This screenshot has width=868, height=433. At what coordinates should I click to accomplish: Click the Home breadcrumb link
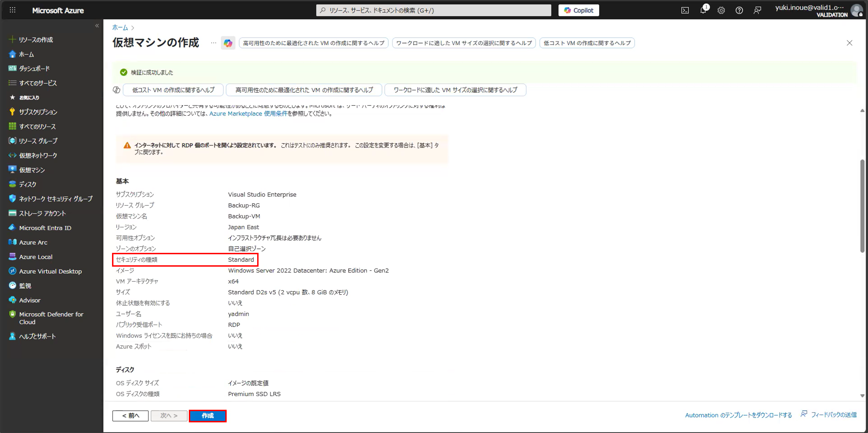[x=120, y=28]
